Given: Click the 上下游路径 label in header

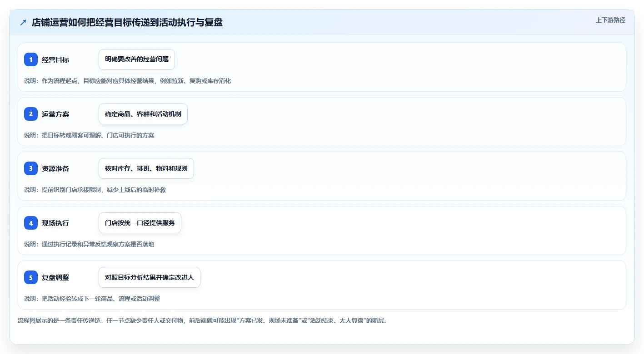Looking at the screenshot, I should coord(610,20).
